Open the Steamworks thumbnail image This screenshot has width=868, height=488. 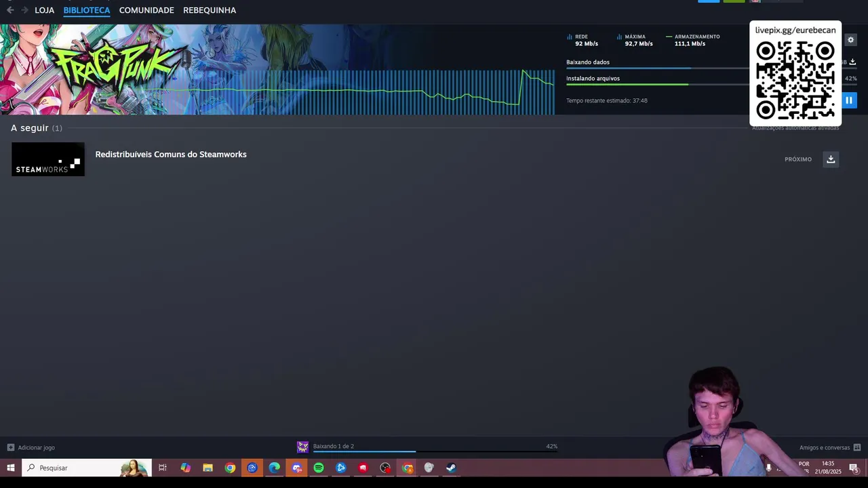[48, 159]
